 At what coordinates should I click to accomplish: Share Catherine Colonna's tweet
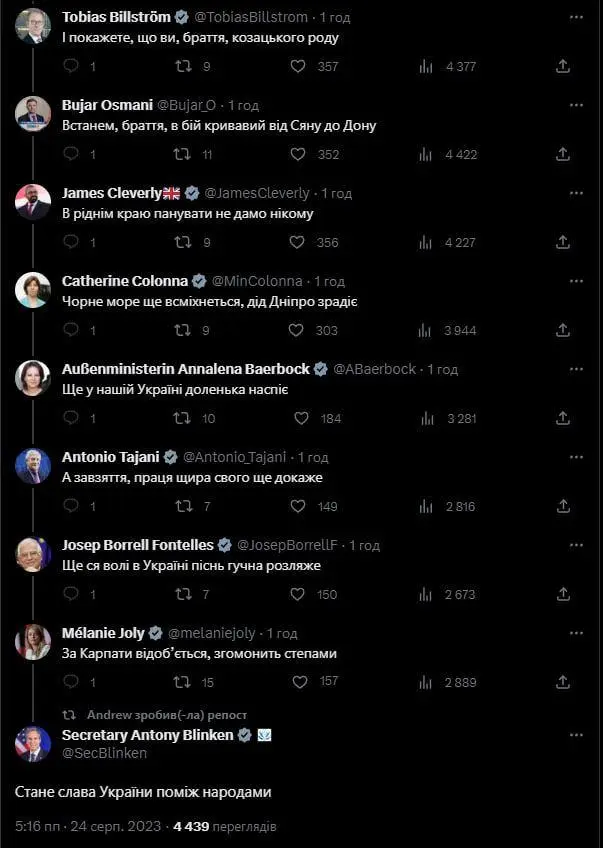pos(563,330)
